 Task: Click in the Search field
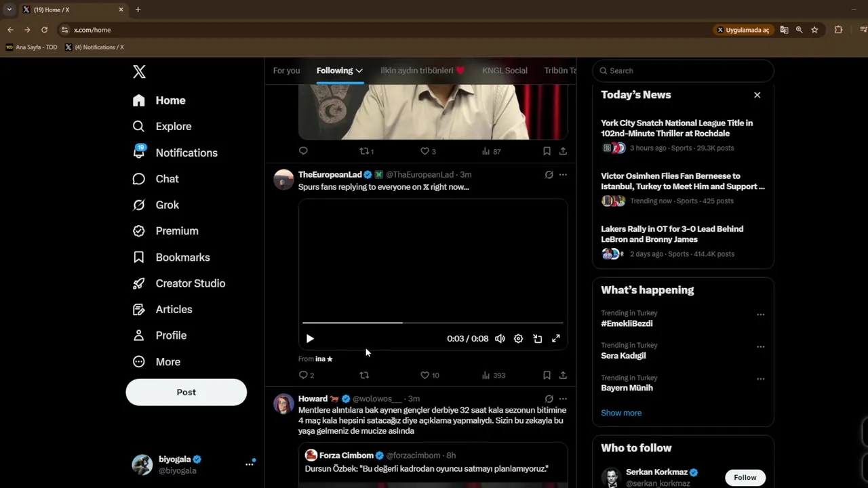click(x=683, y=70)
